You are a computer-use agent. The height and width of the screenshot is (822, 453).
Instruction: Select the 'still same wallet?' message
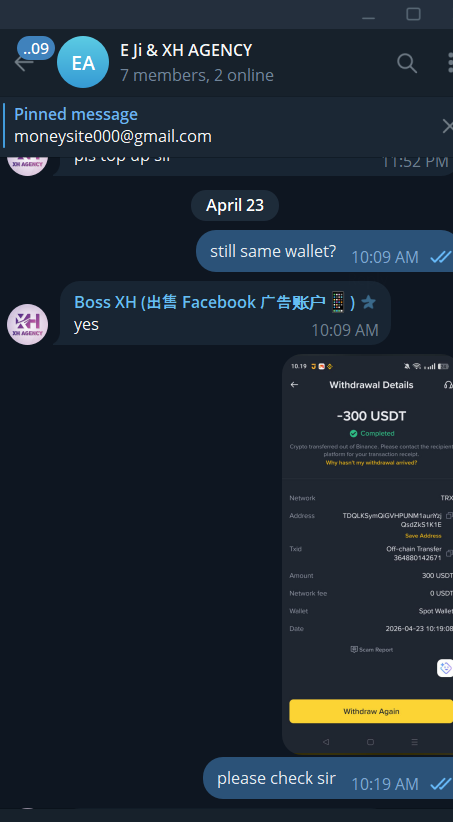[x=325, y=251]
